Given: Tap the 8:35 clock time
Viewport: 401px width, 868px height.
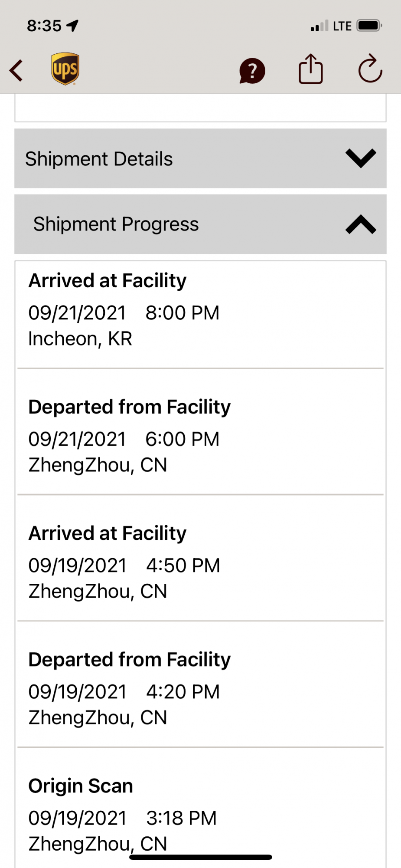Looking at the screenshot, I should tap(44, 26).
